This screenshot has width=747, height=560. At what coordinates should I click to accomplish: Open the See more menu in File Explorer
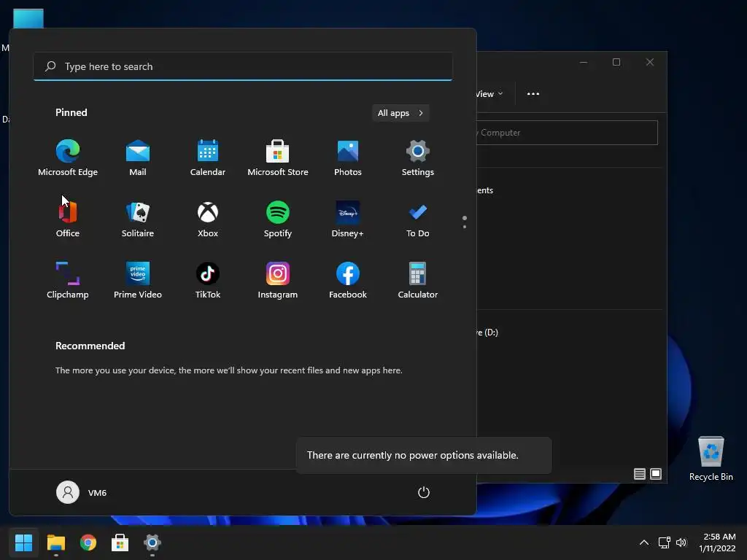click(533, 94)
